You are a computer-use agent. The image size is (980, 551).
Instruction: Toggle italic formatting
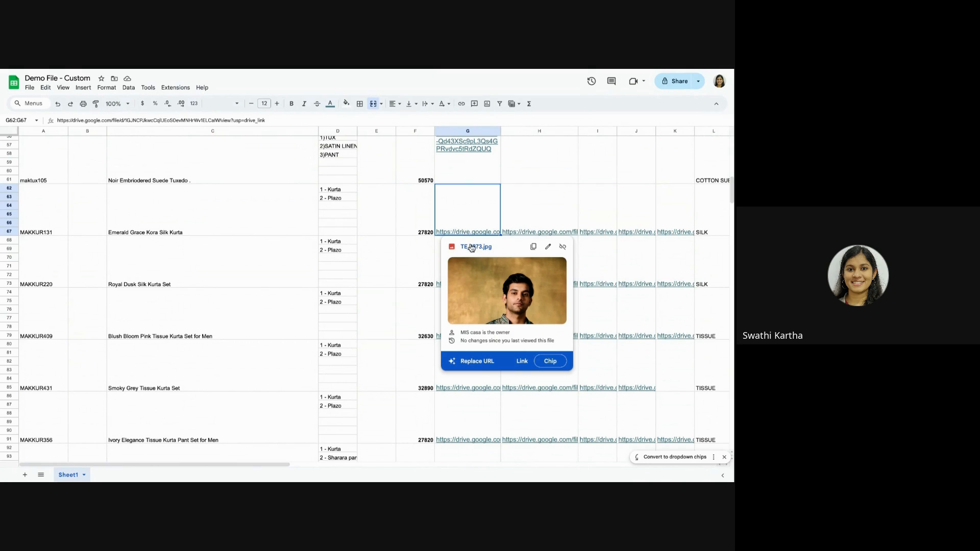click(x=304, y=104)
